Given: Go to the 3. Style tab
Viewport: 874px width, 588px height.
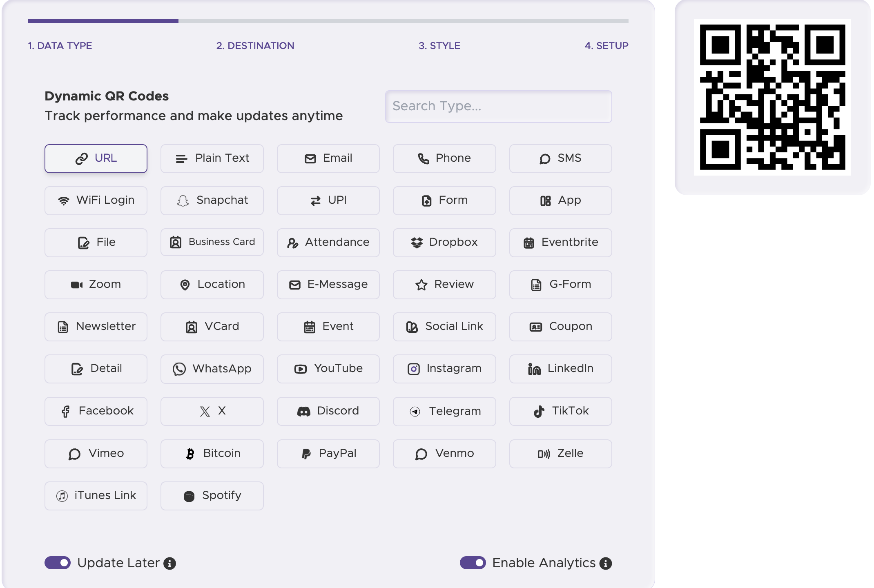Looking at the screenshot, I should click(x=439, y=45).
